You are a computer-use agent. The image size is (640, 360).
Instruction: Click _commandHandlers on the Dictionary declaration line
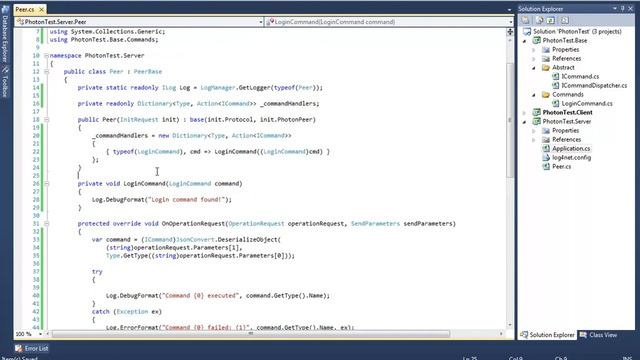pyautogui.click(x=289, y=104)
